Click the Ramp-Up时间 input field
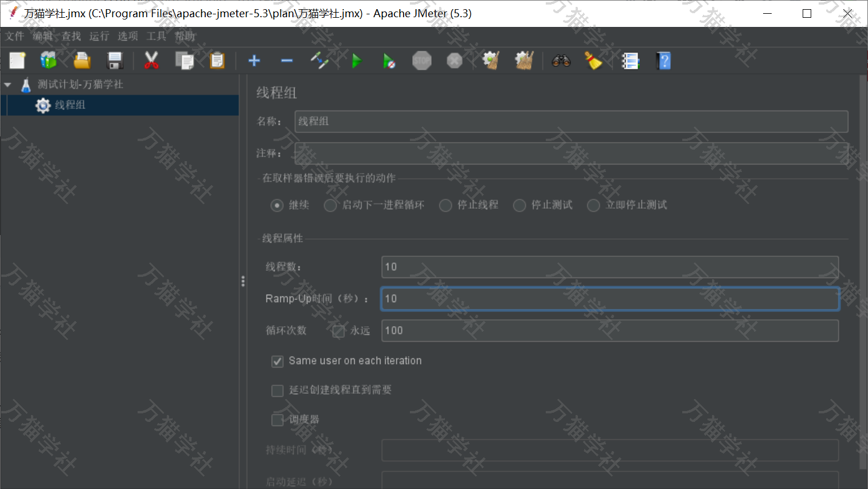868x489 pixels. (x=610, y=299)
